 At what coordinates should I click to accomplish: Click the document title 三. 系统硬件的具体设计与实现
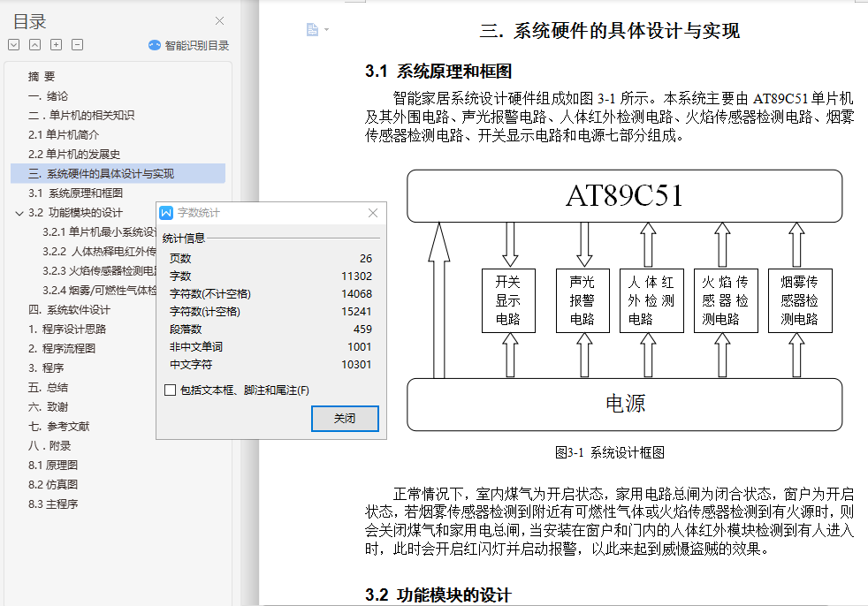[x=610, y=30]
